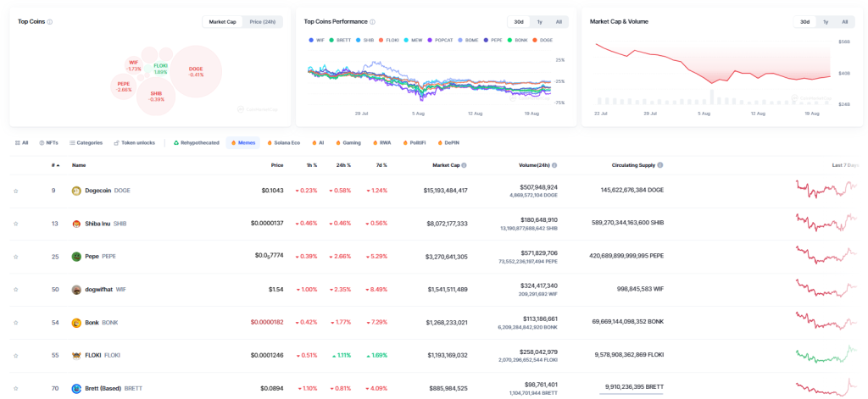Screen dimensions: 868x399
Task: Click the dogwifhat coin logo
Action: 76,290
